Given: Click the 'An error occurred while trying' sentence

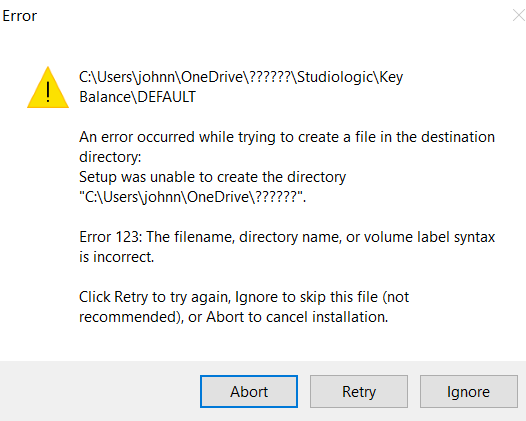Looking at the screenshot, I should point(287,137).
